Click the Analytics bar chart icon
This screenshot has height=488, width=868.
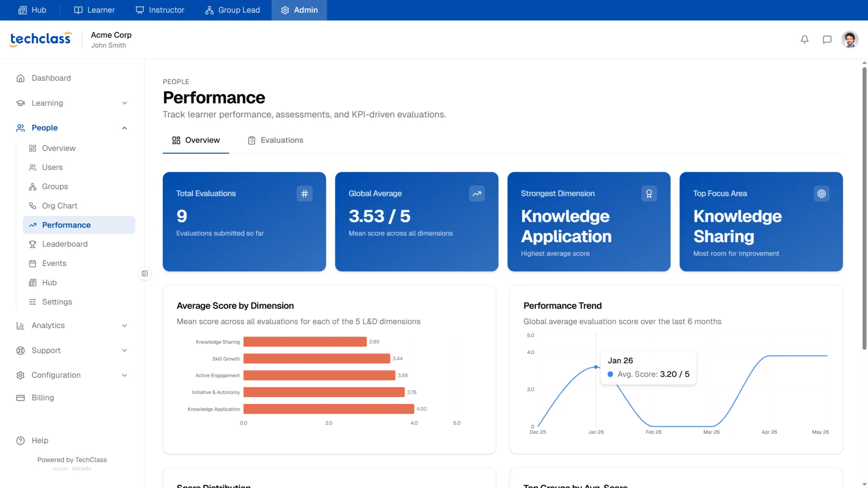tap(20, 325)
